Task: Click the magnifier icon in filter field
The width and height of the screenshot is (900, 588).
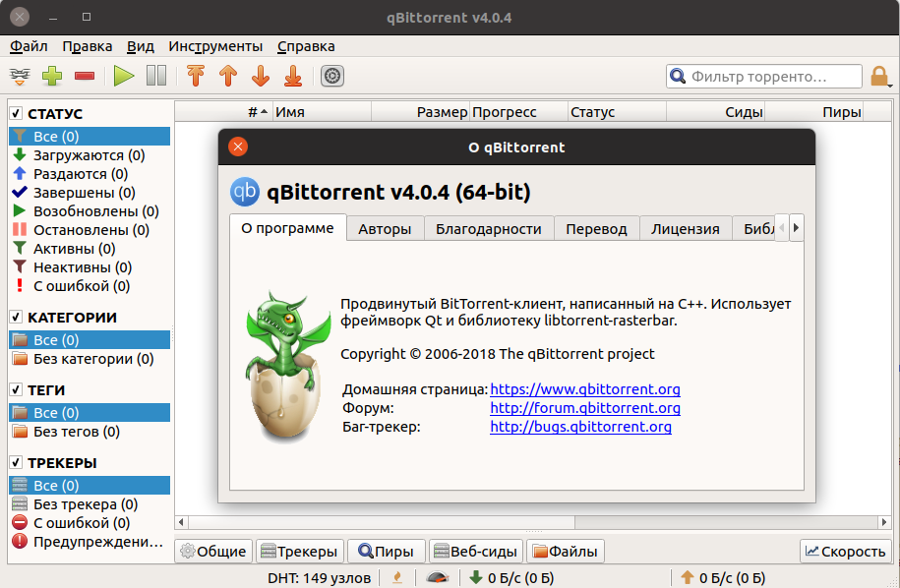Action: (x=678, y=76)
